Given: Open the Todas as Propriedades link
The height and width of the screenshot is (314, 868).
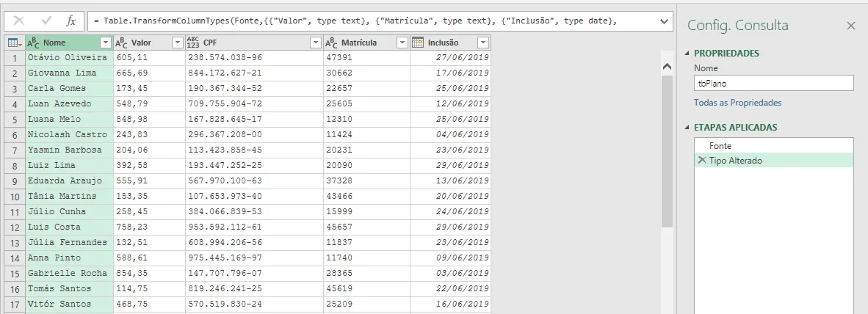Looking at the screenshot, I should point(737,103).
